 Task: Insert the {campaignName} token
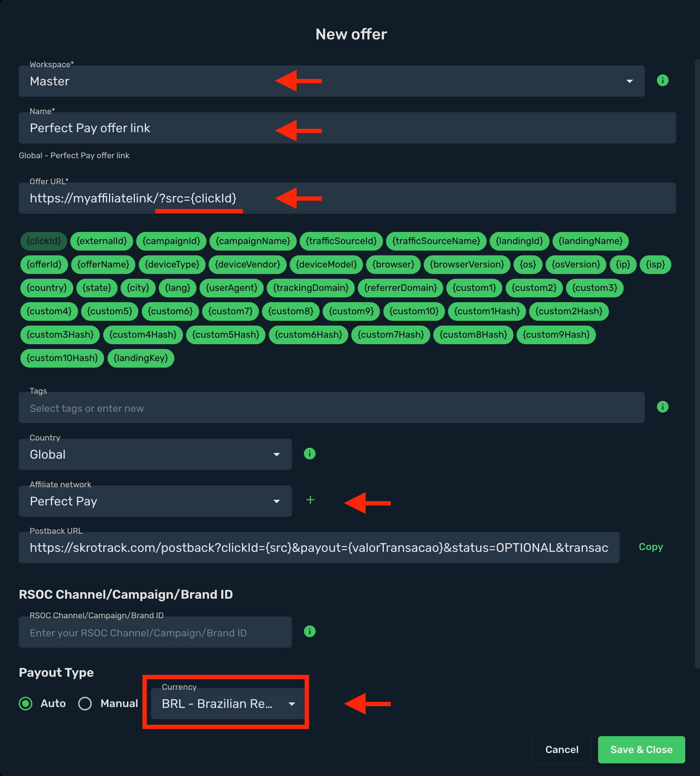pyautogui.click(x=253, y=241)
